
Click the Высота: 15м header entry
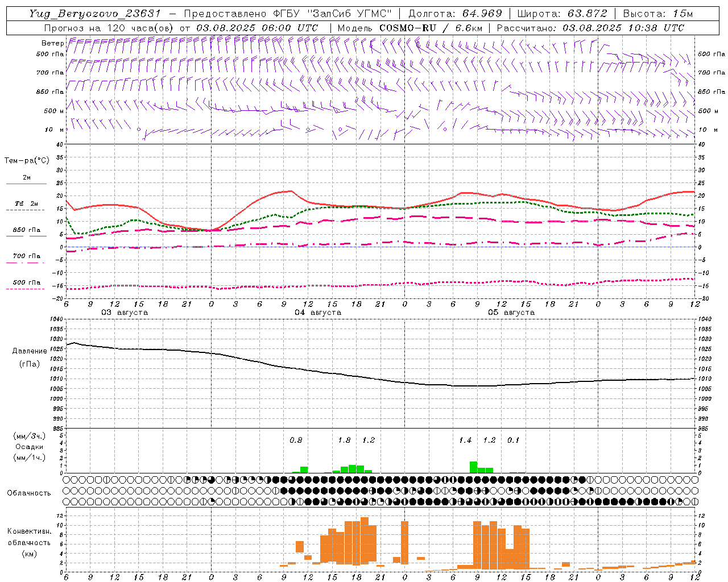click(658, 14)
